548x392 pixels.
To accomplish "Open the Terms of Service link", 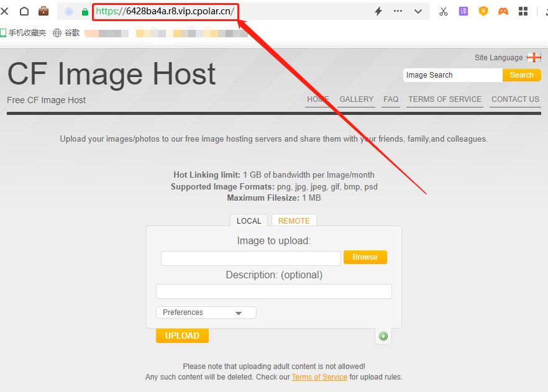I will tap(319, 377).
